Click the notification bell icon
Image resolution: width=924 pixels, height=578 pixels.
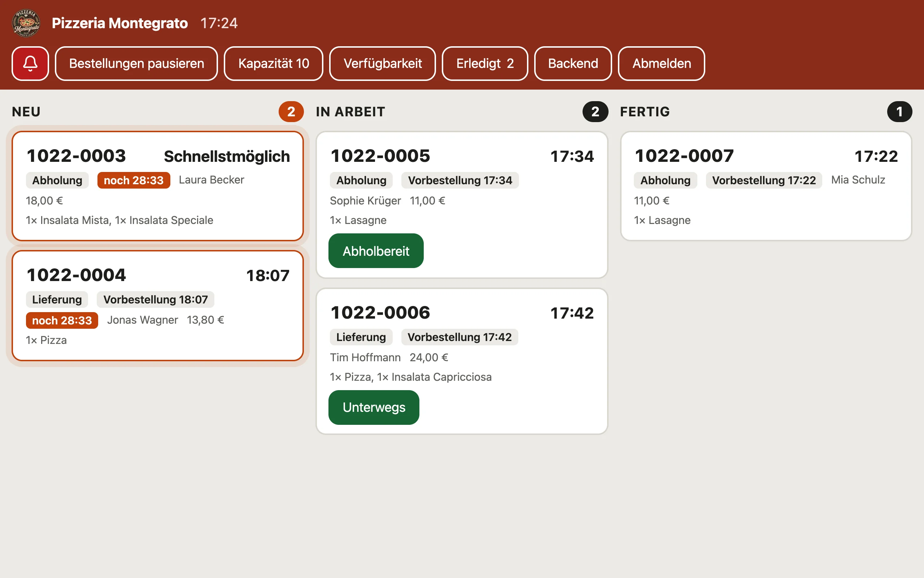tap(30, 64)
